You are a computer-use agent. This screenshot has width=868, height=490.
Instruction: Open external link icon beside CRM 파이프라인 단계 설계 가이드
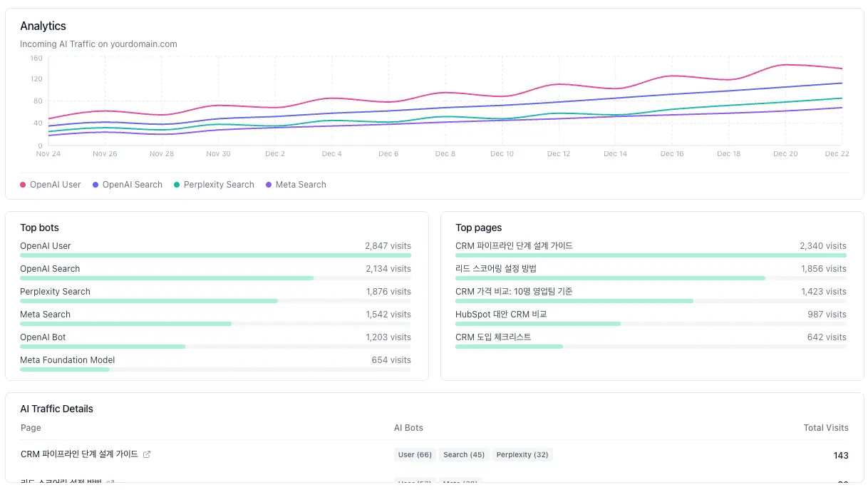pyautogui.click(x=147, y=454)
